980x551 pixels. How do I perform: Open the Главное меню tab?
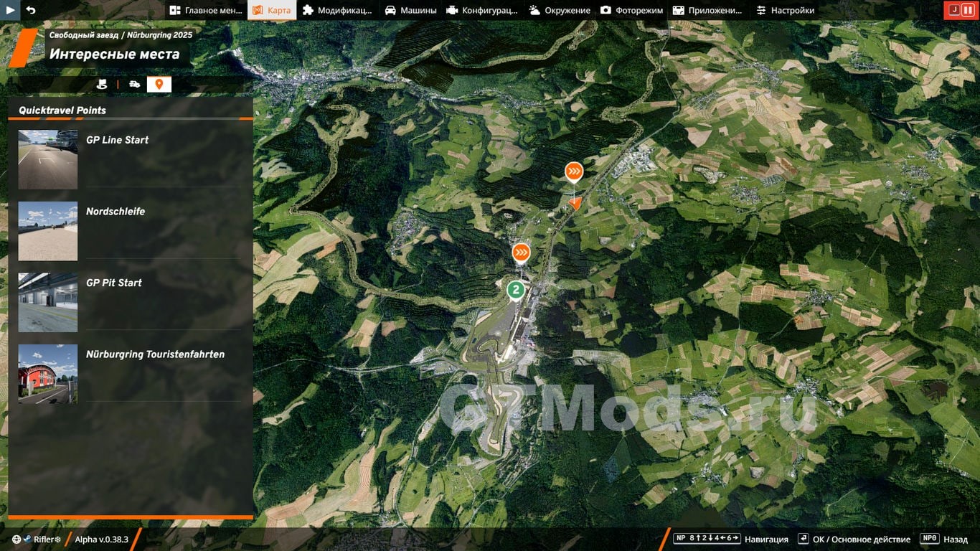click(206, 10)
